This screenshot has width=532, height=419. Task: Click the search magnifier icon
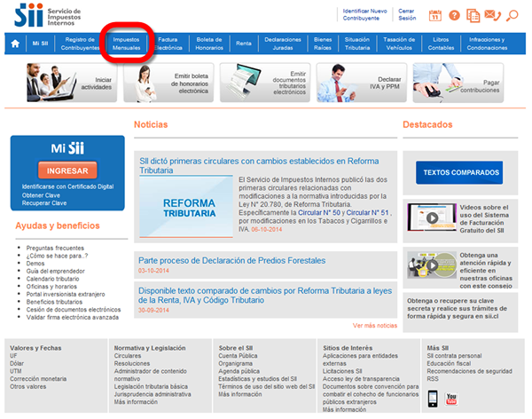(512, 16)
